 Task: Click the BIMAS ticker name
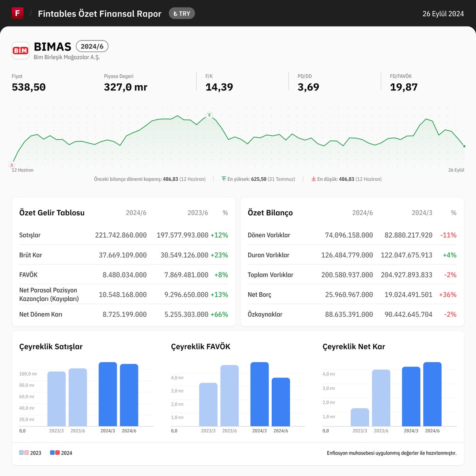tap(52, 46)
